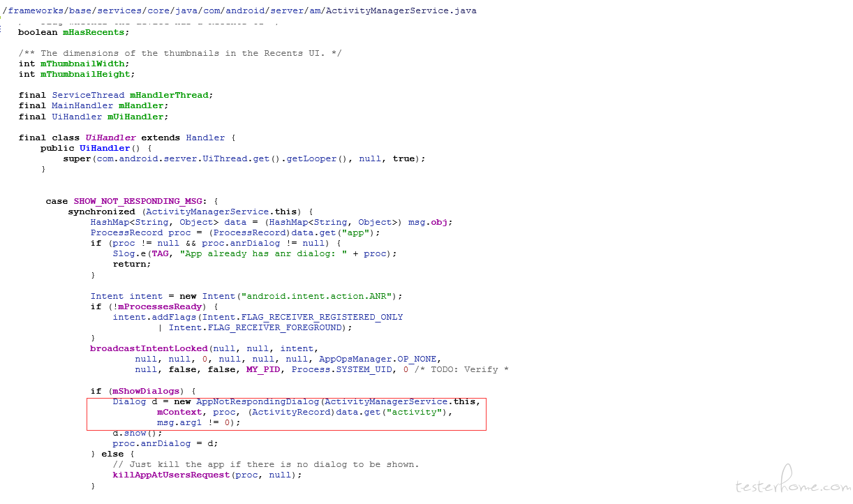Open the AppNotRespondingDialog class link
Viewport: 853px width, 504px height.
tap(258, 401)
